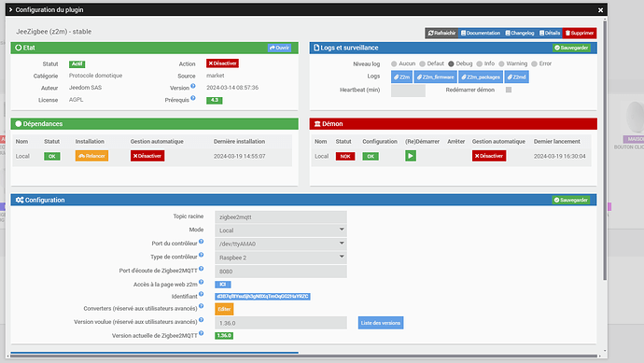
Task: Click the Version actuelle de Zigbee2MQTT help icon
Action: click(x=202, y=333)
